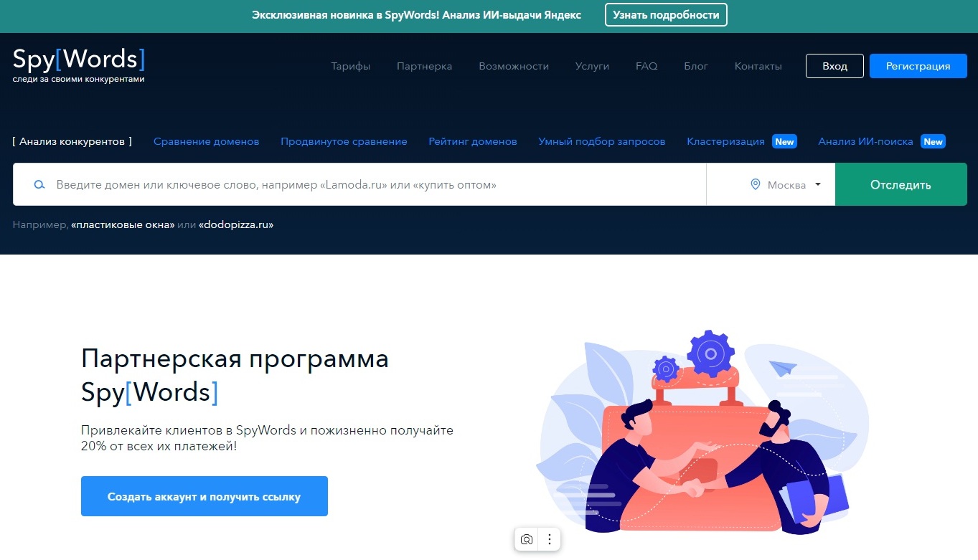Viewport: 978px width, 560px height.
Task: Click the Вход login button
Action: pyautogui.click(x=834, y=66)
